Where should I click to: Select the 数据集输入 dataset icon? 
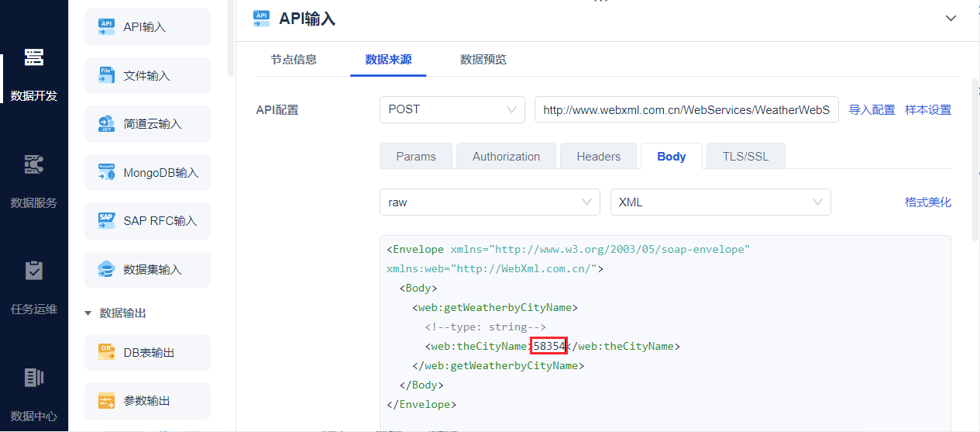pos(106,270)
